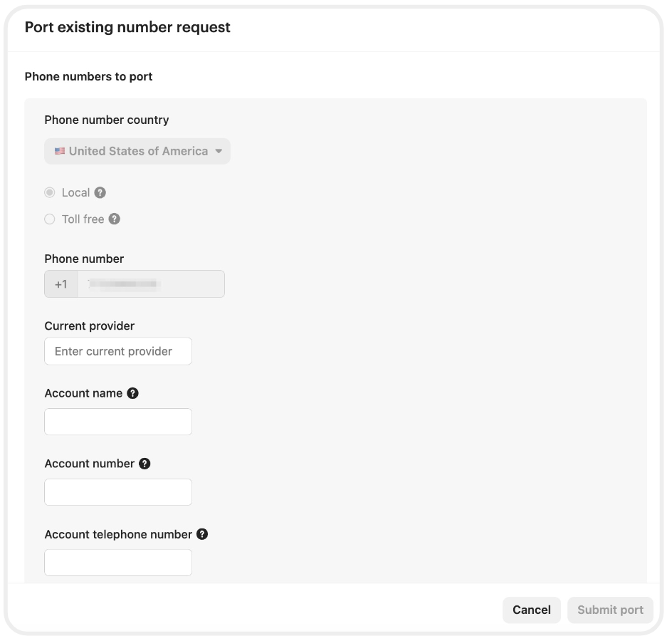Focus the Current provider input field
This screenshot has height=641, width=672.
pyautogui.click(x=118, y=351)
